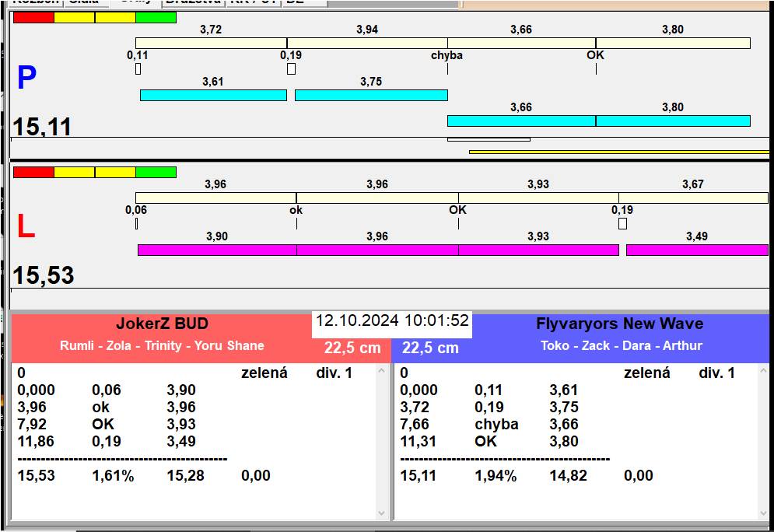Click the 0,19 pass marker box in lane L
The height and width of the screenshot is (532, 774).
point(623,223)
